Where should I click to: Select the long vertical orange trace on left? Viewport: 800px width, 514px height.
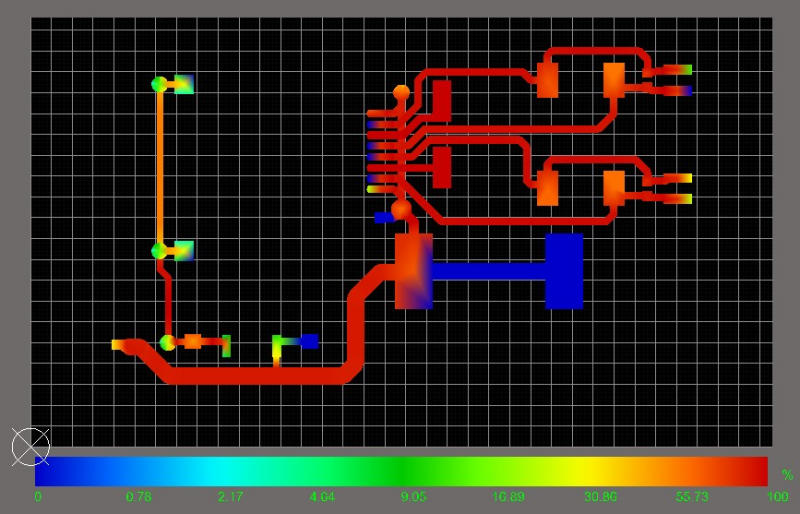(x=160, y=167)
